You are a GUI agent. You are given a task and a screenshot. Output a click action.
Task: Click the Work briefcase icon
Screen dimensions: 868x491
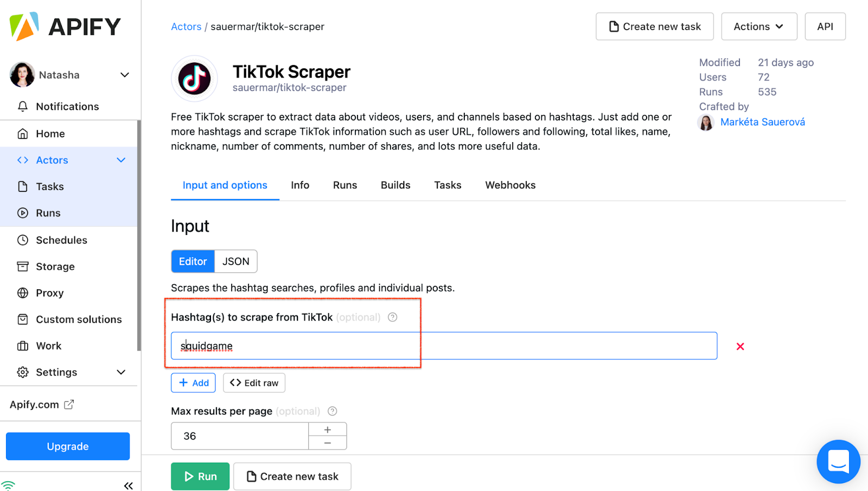click(x=23, y=346)
